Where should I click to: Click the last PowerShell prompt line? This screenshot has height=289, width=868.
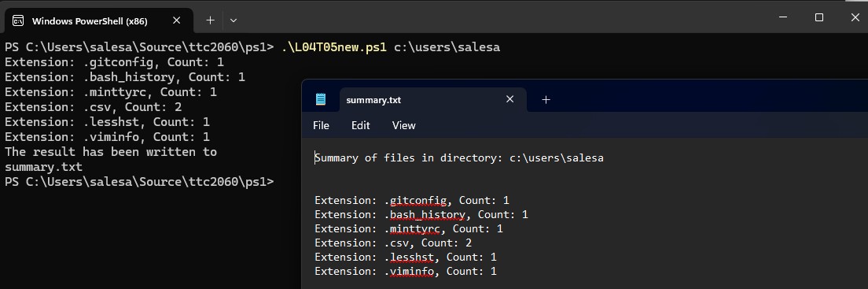point(139,181)
